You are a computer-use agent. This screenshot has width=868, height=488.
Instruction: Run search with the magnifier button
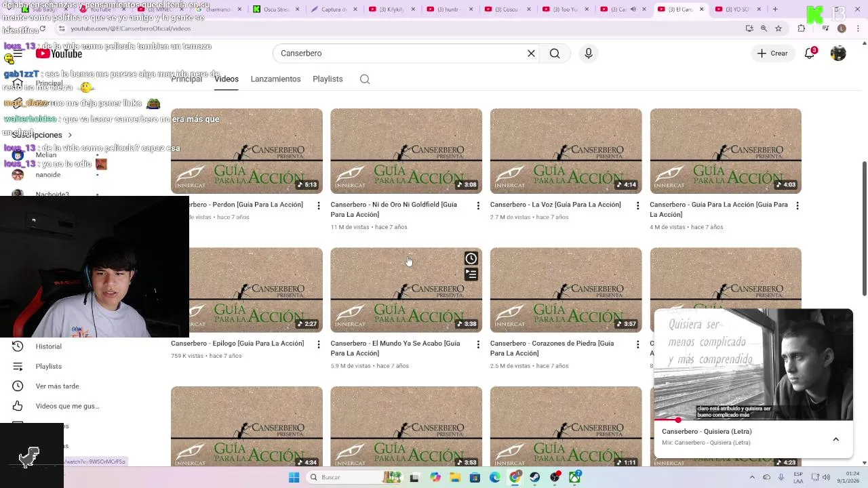click(555, 54)
